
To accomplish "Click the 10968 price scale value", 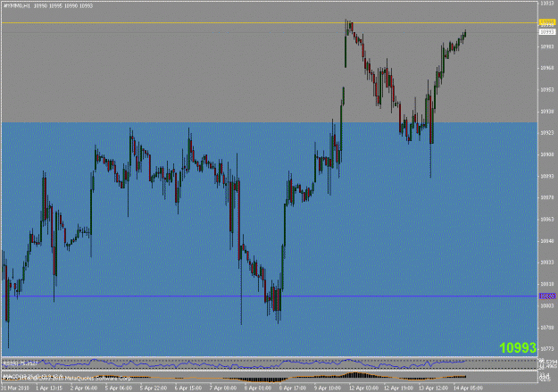I will pyautogui.click(x=547, y=68).
